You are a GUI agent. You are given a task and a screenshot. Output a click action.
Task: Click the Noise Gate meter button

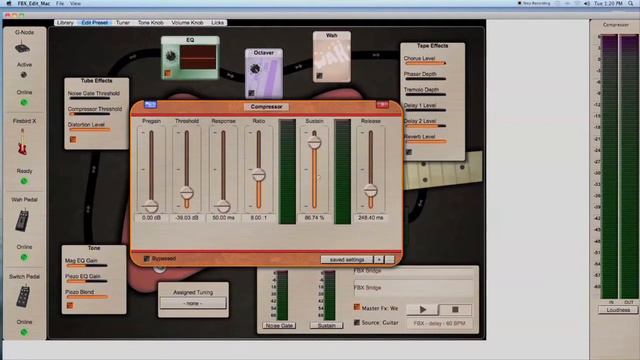click(280, 326)
